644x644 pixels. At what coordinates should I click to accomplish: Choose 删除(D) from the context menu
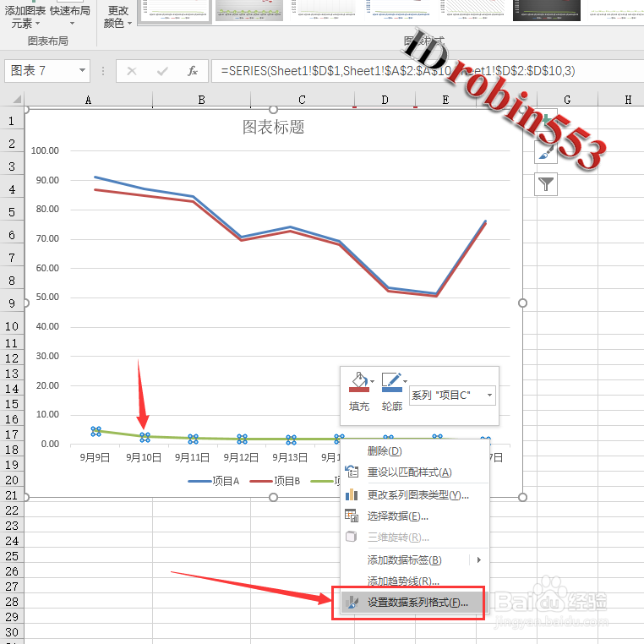tap(416, 451)
